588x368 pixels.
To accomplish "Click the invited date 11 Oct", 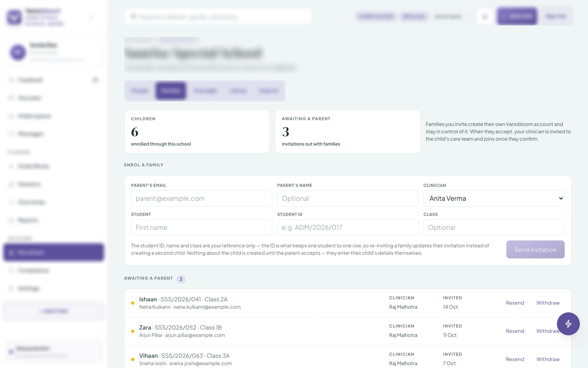I will click(x=450, y=335).
